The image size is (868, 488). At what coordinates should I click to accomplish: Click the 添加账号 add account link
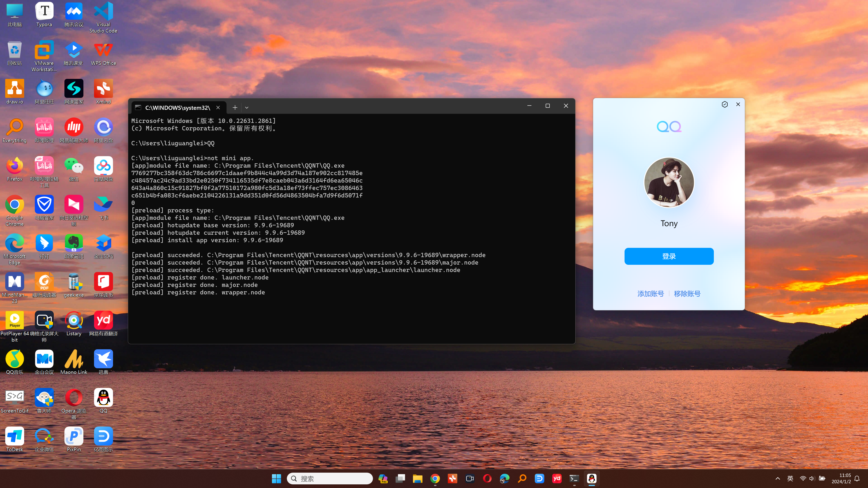coord(650,294)
